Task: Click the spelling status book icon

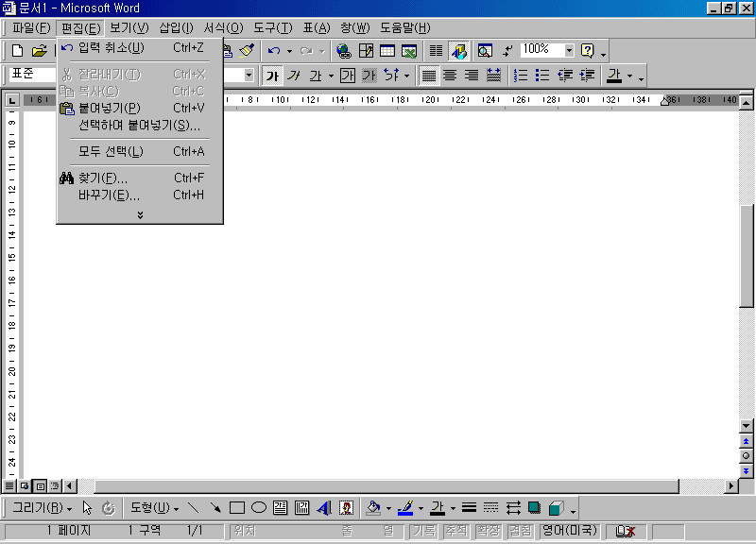Action: point(626,531)
